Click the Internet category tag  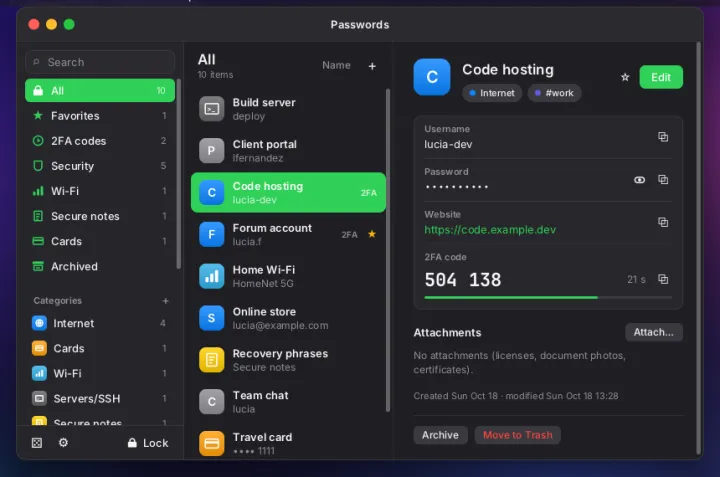pyautogui.click(x=492, y=93)
